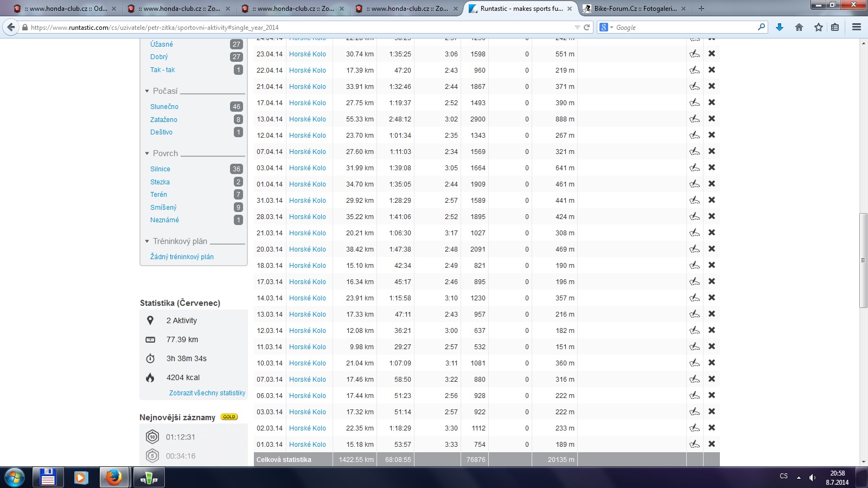Reload the page using refresh icon
868x488 pixels.
pyautogui.click(x=586, y=27)
